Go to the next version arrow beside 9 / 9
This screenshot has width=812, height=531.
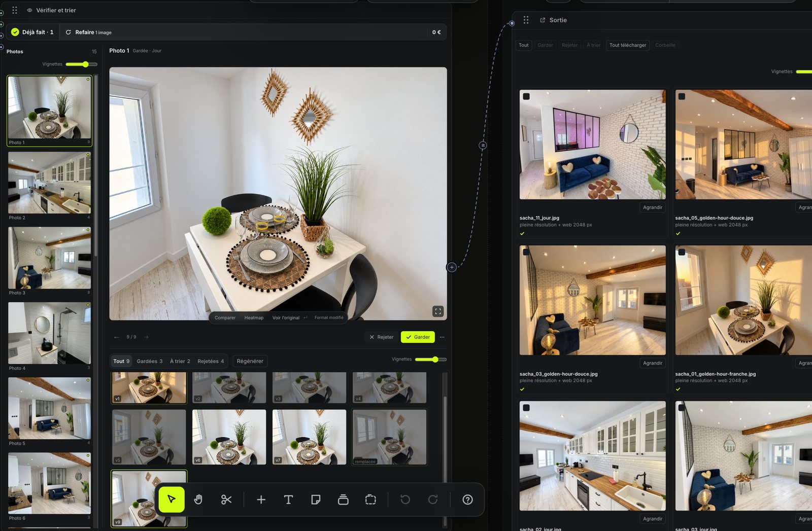(x=146, y=337)
